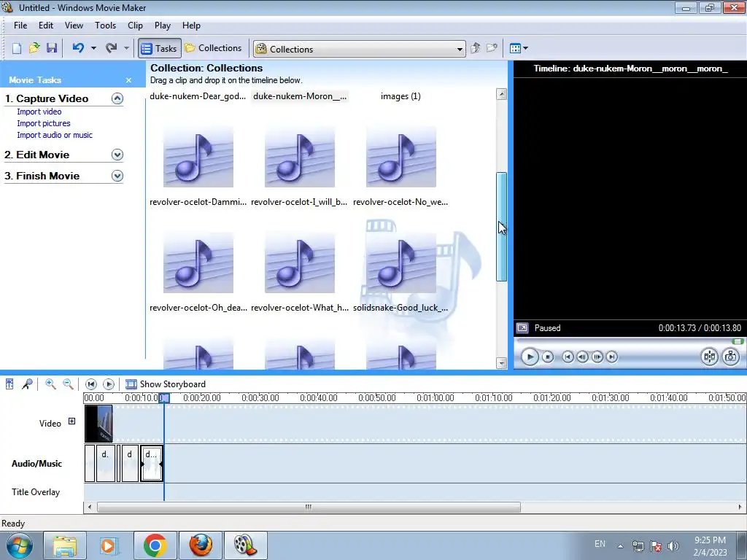Click the collection scrollbar down arrow
Viewport: 747px width, 560px height.
tap(501, 363)
